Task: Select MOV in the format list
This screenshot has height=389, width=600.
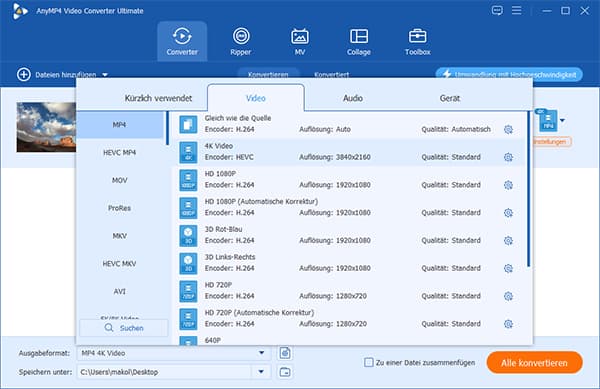Action: (x=120, y=180)
